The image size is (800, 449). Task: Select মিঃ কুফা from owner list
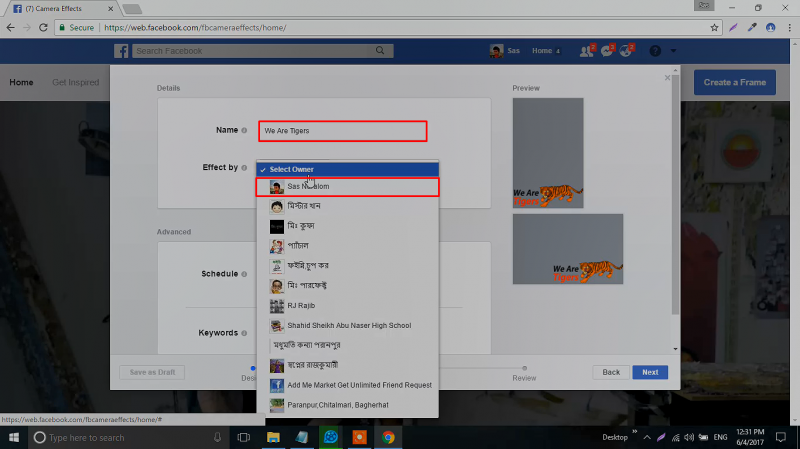pos(347,226)
